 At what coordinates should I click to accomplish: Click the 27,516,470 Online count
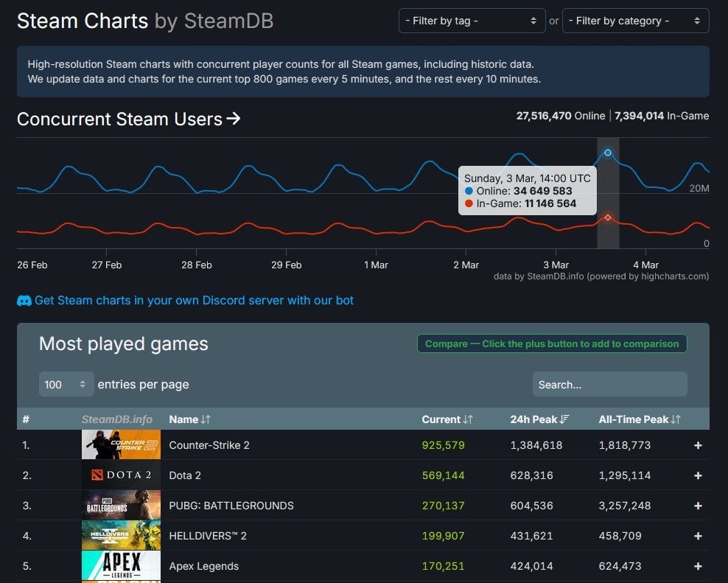pyautogui.click(x=561, y=116)
